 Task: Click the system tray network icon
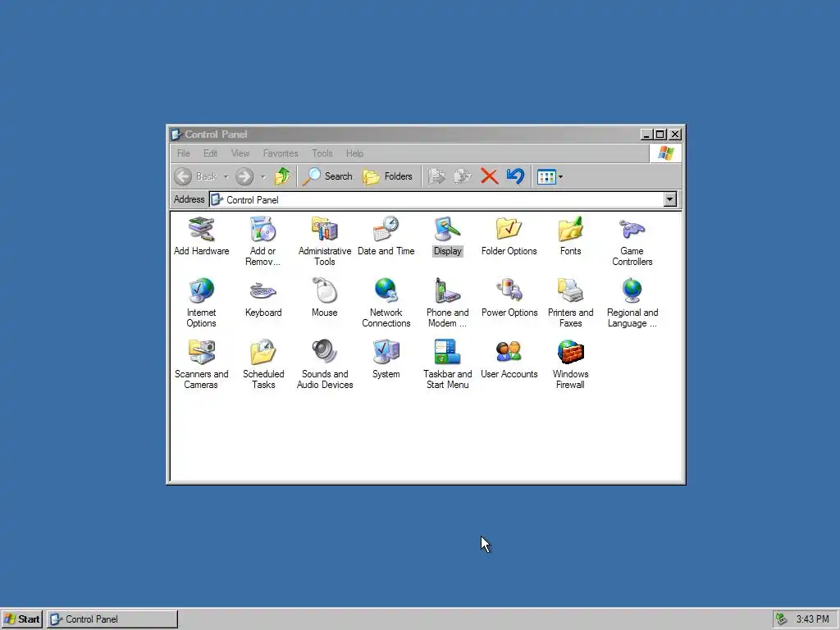[782, 619]
